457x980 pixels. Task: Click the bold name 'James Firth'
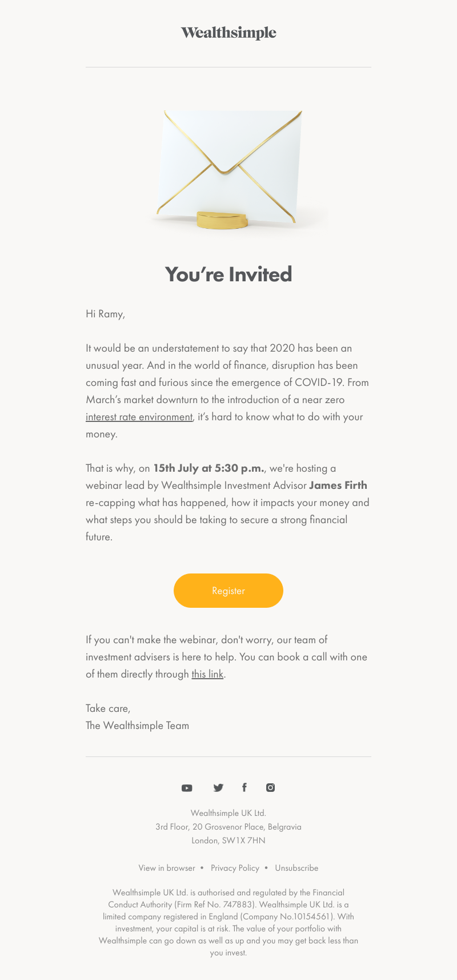[x=338, y=485]
